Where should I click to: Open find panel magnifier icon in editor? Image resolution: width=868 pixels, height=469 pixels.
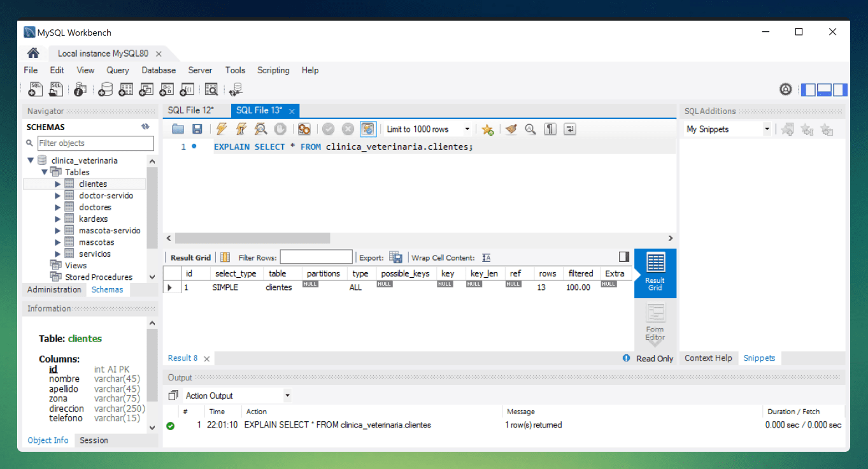530,129
